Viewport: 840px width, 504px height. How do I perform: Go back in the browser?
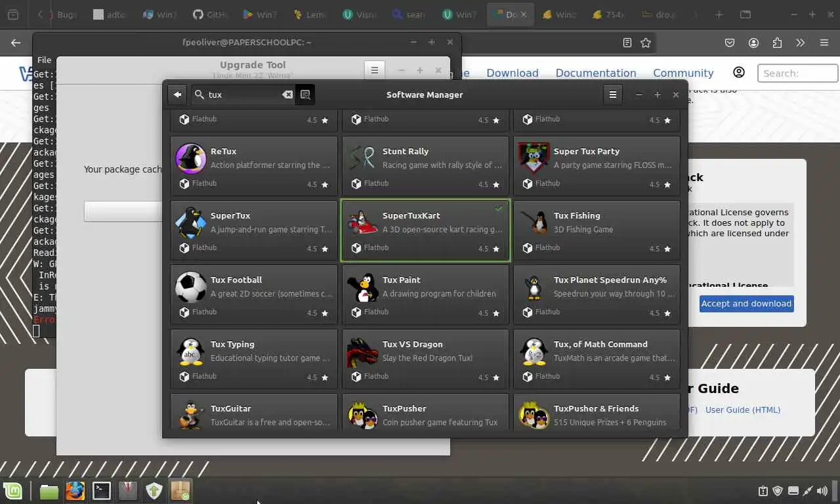click(x=16, y=43)
